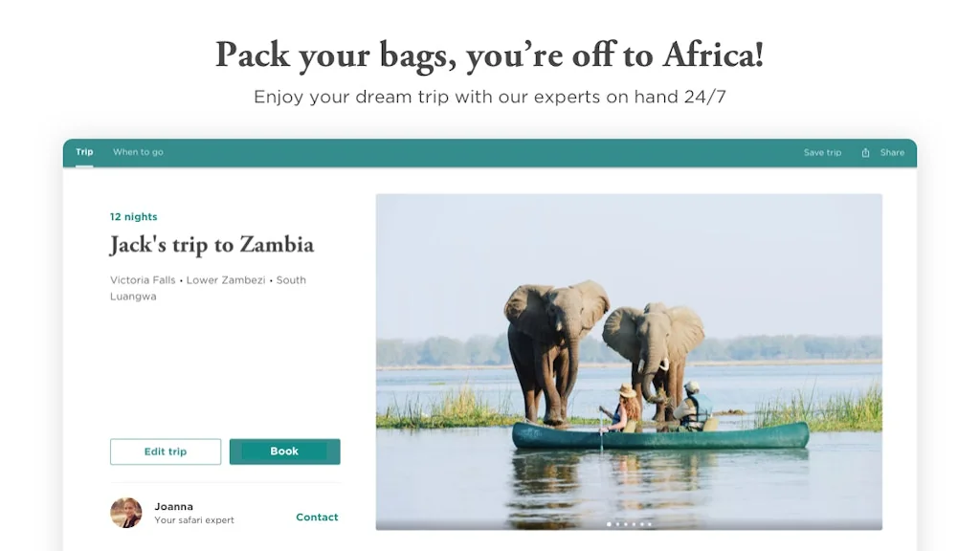Go to the third carousel dot
Viewport: 980px width, 551px height.
click(626, 524)
